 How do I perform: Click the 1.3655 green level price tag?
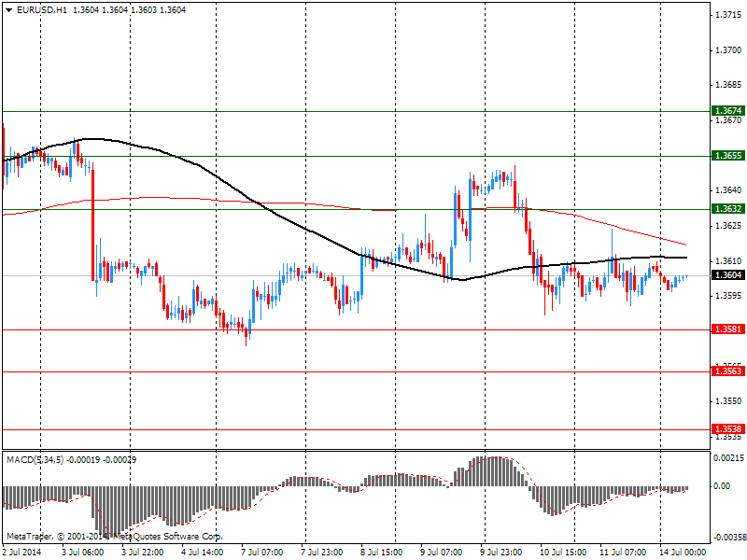click(728, 156)
